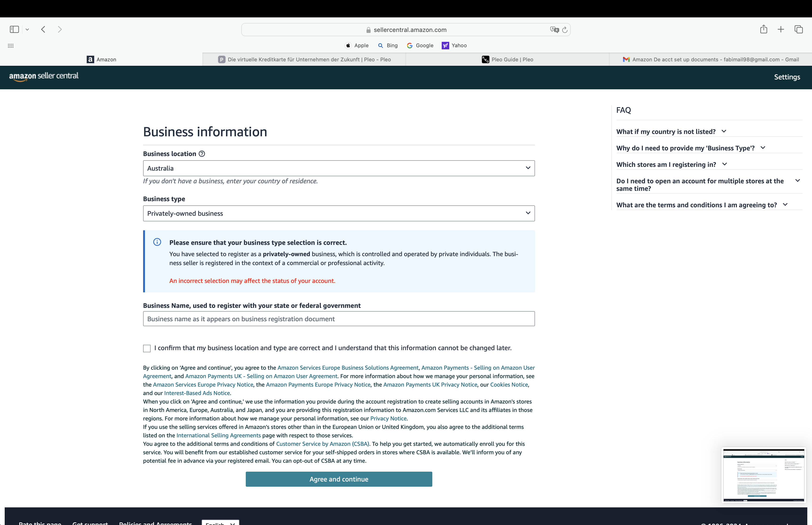The image size is (812, 525).
Task: Go forward with the browser forward arrow
Action: coord(60,29)
